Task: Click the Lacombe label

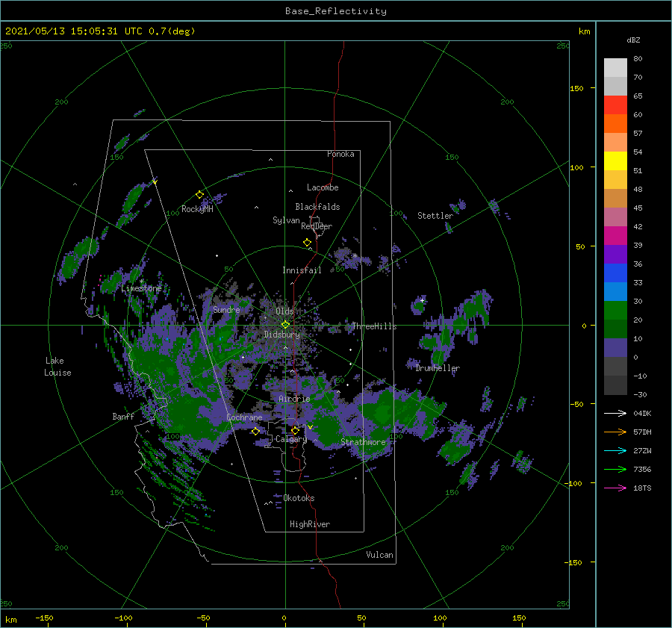Action: pos(323,187)
